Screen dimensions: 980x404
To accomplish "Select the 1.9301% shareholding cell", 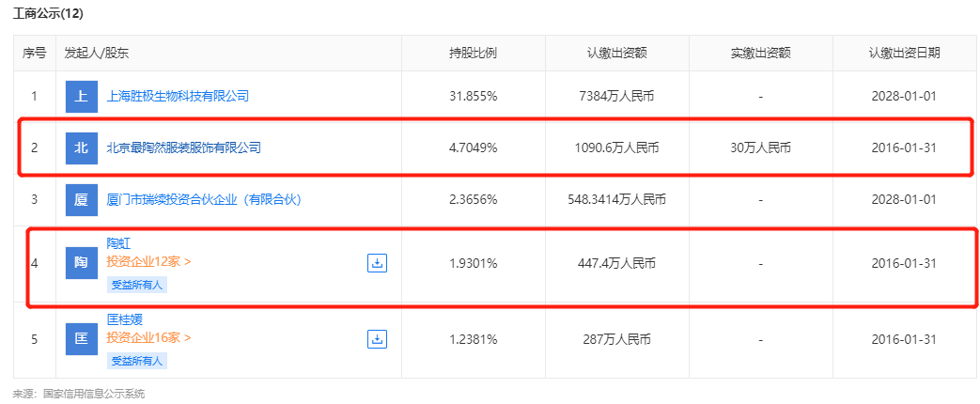I will [x=474, y=264].
